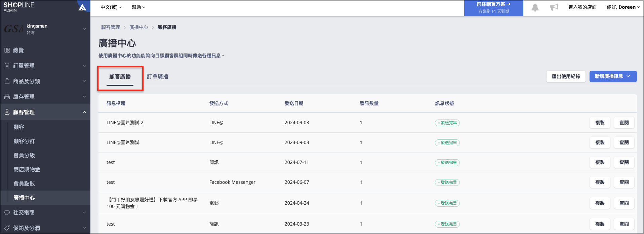Viewport: 644px width, 234px height.
Task: Click the 訂單管理 order icon
Action: [x=7, y=66]
